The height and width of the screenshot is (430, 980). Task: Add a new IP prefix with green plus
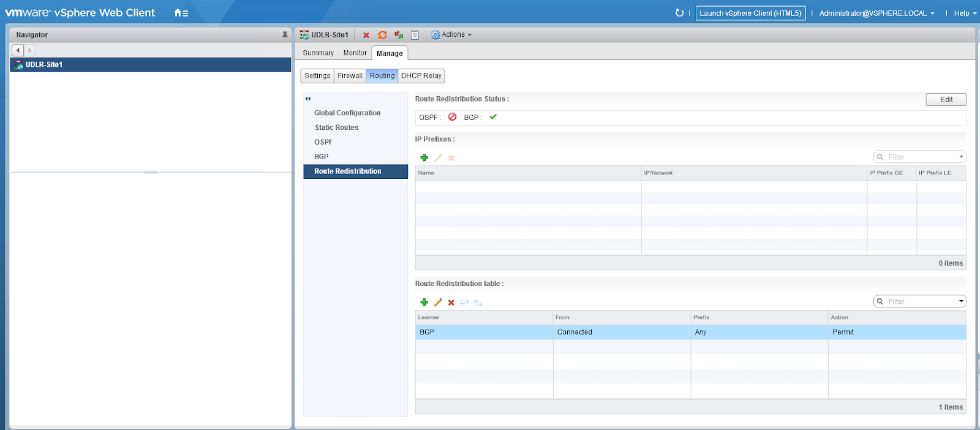(424, 158)
